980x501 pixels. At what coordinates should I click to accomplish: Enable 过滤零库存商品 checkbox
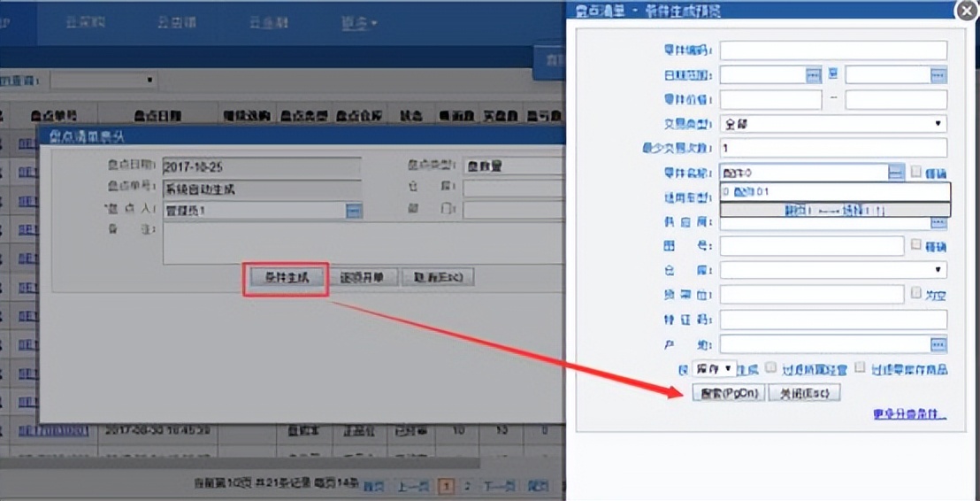860,367
